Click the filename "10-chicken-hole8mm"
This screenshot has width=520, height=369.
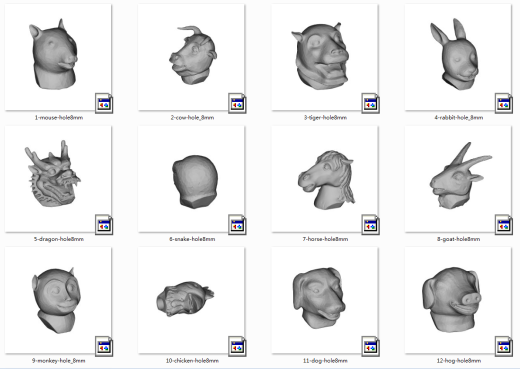(192, 361)
